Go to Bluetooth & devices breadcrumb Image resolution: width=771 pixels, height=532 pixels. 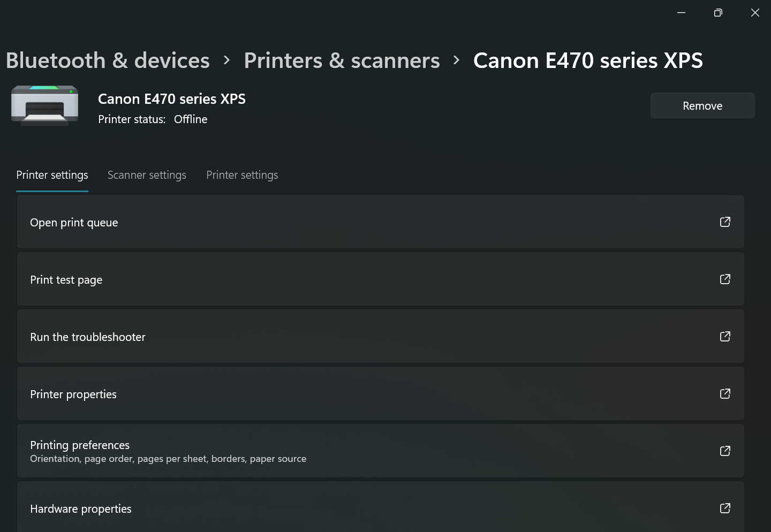(107, 60)
